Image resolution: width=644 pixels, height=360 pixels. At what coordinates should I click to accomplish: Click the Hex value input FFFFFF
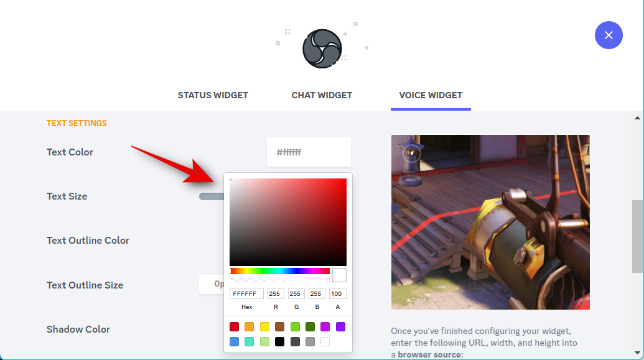[x=246, y=294]
